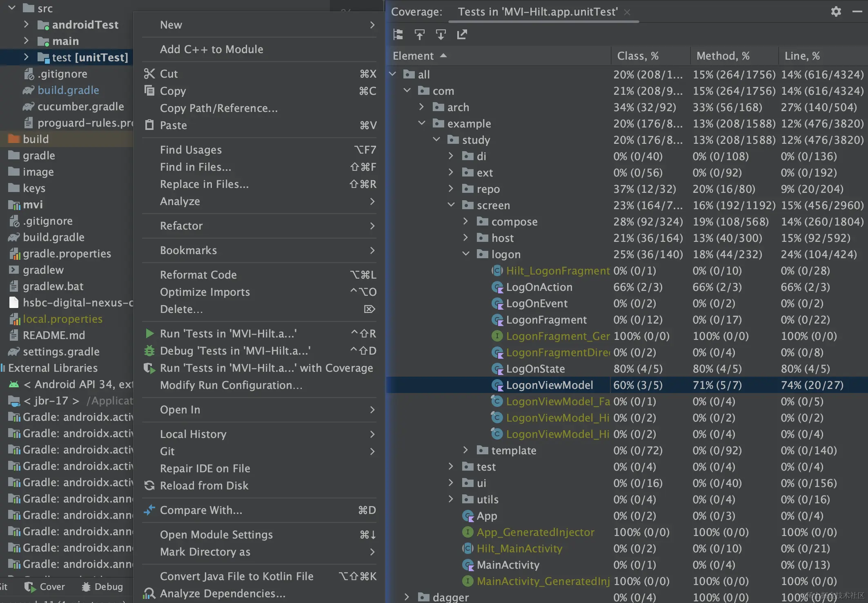Expand the dagger package node
This screenshot has height=603, width=868.
click(406, 597)
